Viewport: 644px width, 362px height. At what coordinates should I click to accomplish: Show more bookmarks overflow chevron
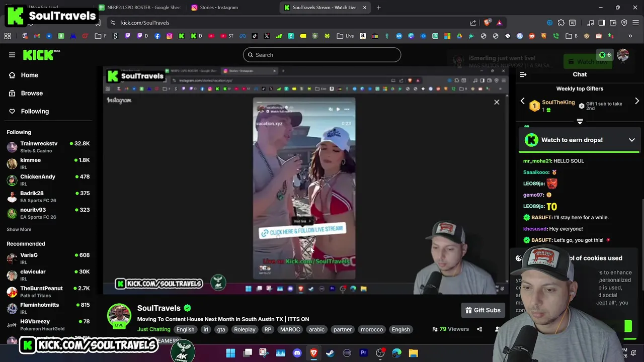coord(630,36)
